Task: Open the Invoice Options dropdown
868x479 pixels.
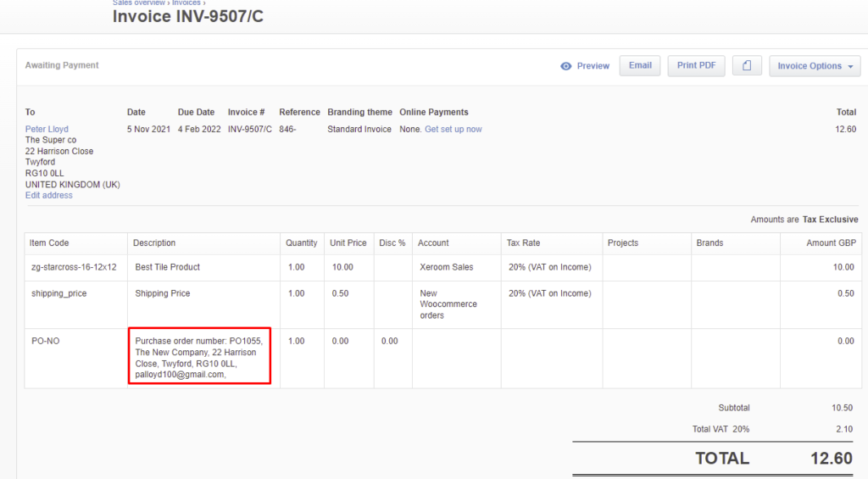Action: coord(815,66)
